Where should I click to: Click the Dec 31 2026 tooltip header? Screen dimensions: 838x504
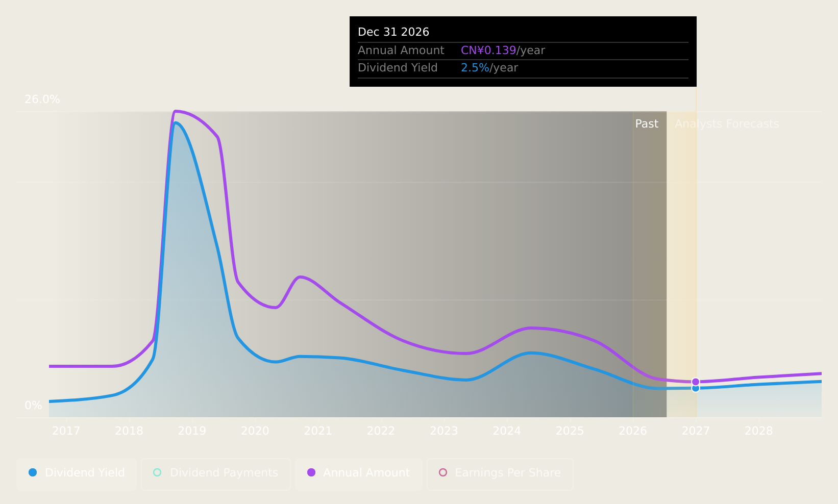(x=393, y=32)
